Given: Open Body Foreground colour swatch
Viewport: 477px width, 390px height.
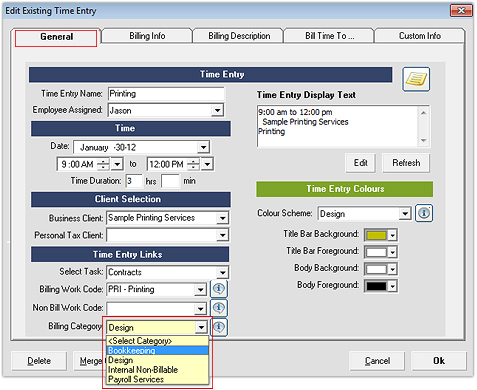Looking at the screenshot, I should click(380, 286).
